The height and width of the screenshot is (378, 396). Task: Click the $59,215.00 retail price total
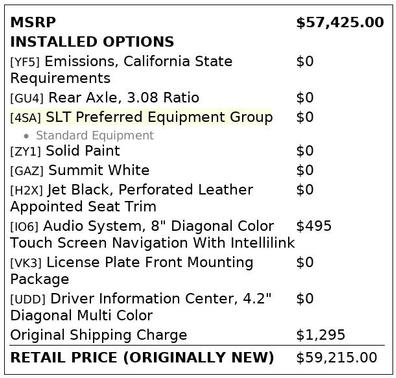tap(337, 358)
